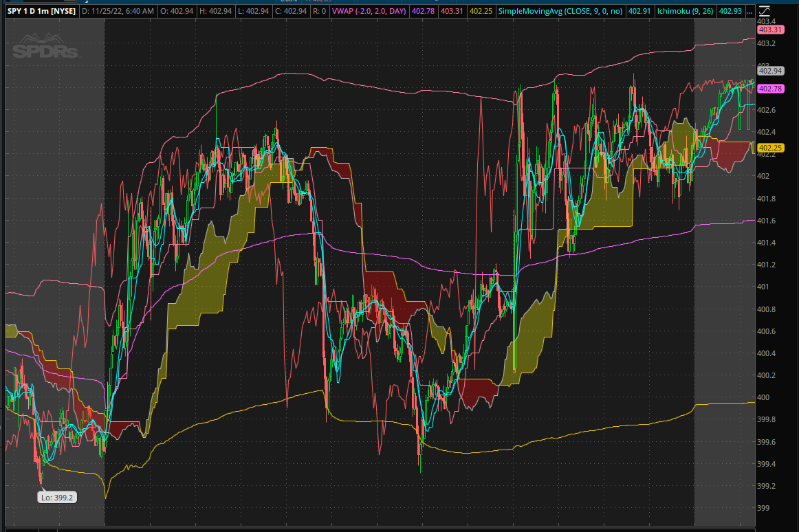Select the magenta VWAP value 402.78 in header
Screen dimensions: 799x532
[423, 11]
